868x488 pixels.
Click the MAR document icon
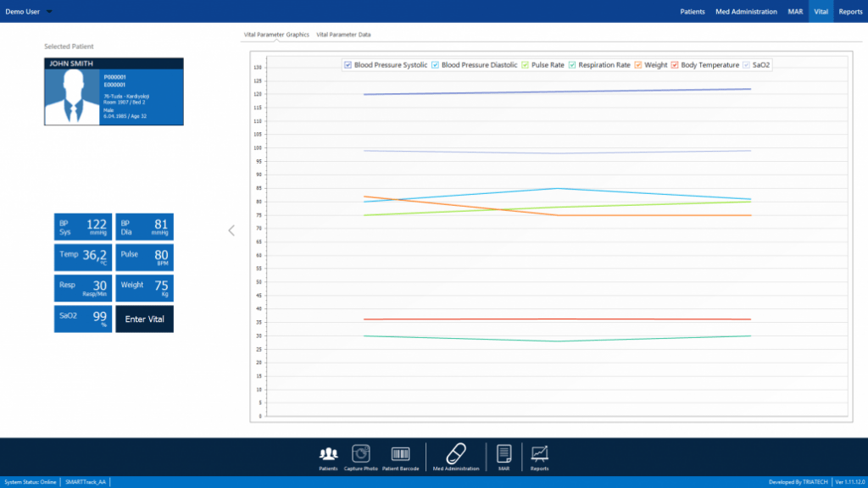pyautogui.click(x=504, y=454)
